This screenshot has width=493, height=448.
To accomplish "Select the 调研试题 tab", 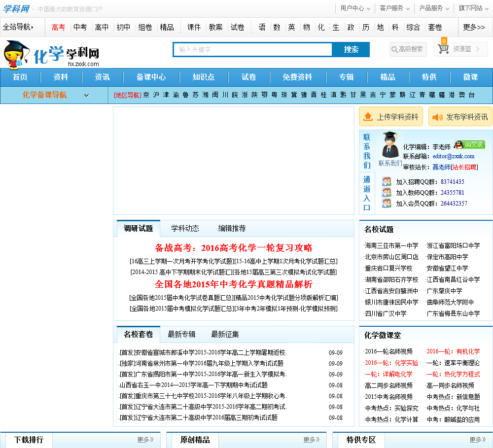I will pos(139,228).
